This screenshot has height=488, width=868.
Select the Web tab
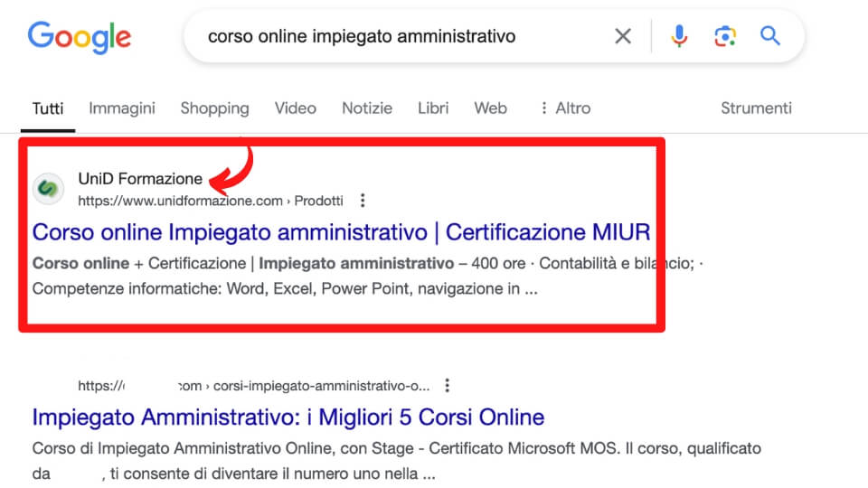(x=490, y=108)
